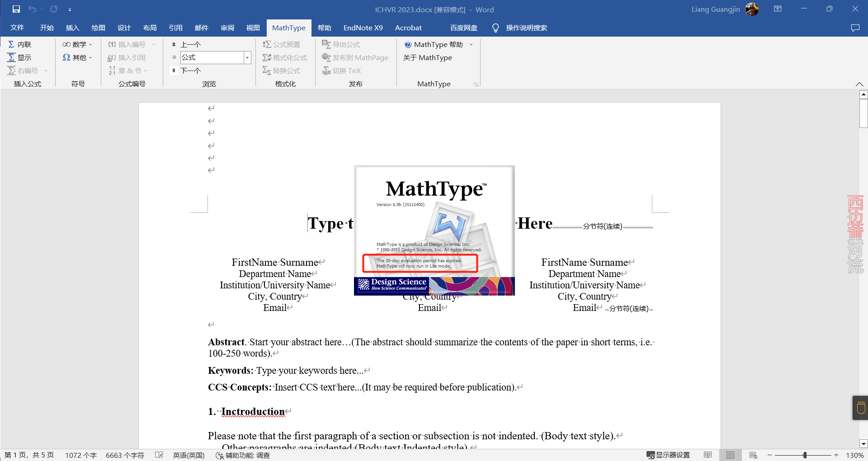The image size is (868, 461).
Task: Switch to the EndNote X9 tab
Action: coord(363,28)
